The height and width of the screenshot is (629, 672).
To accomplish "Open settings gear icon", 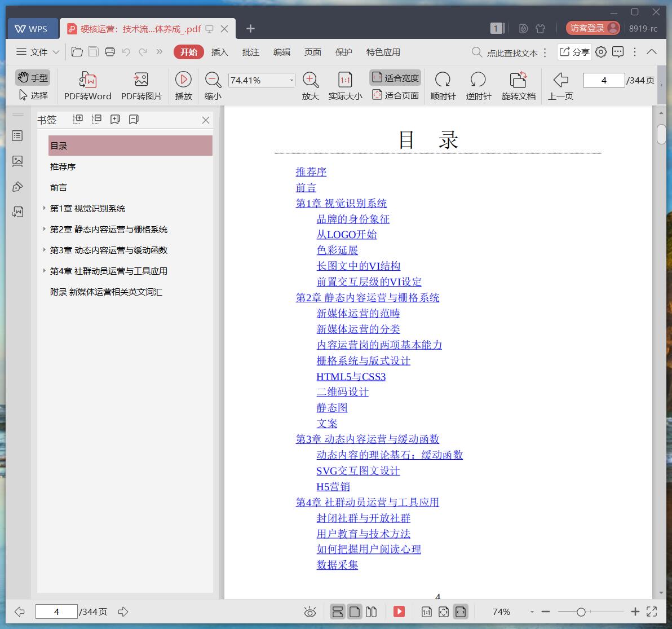I will 602,52.
